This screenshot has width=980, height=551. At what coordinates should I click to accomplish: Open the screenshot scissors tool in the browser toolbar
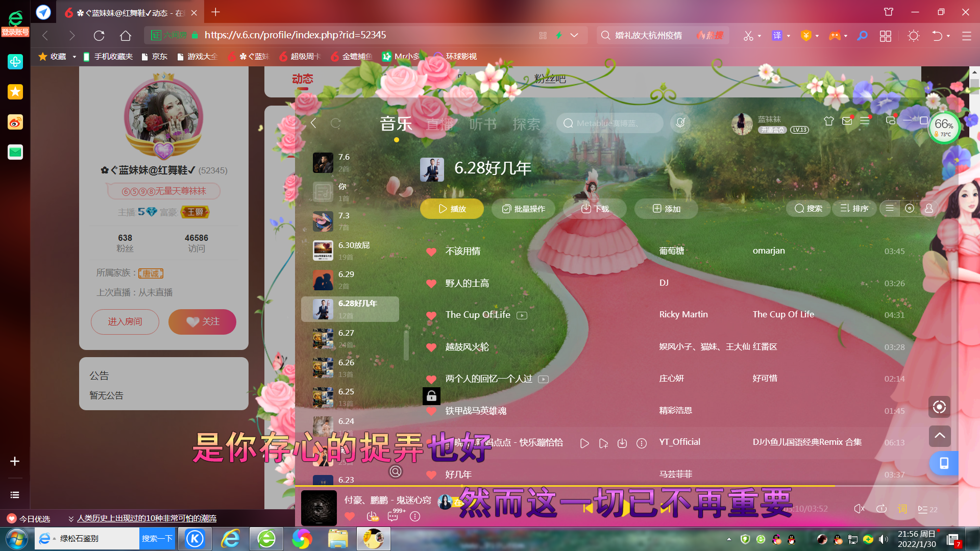[748, 36]
